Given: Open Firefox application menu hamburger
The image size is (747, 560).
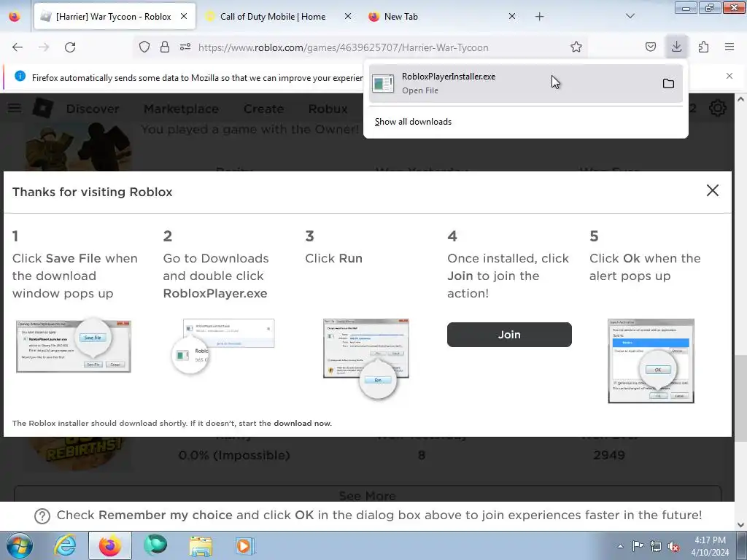Looking at the screenshot, I should [729, 47].
